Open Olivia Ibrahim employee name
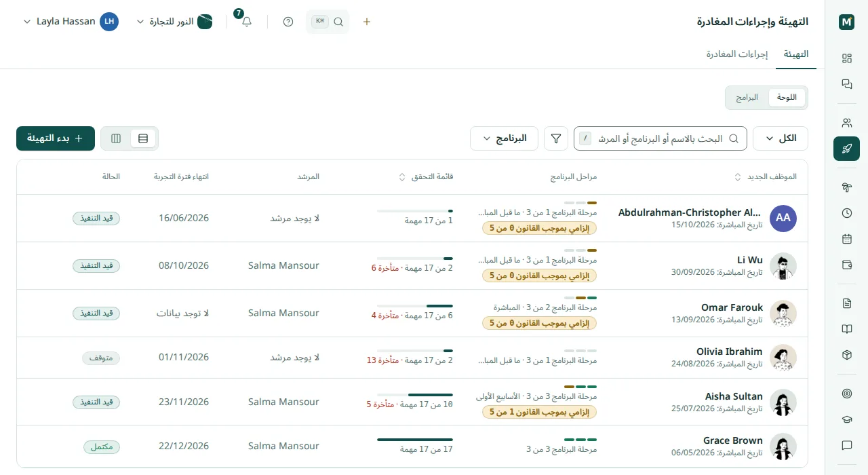This screenshot has height=475, width=868. (730, 351)
